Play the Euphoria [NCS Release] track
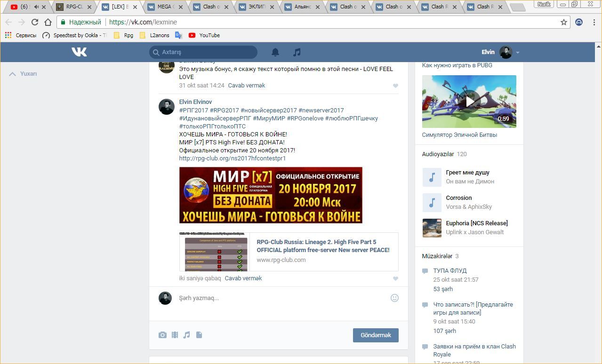The width and height of the screenshot is (602, 364). click(432, 228)
